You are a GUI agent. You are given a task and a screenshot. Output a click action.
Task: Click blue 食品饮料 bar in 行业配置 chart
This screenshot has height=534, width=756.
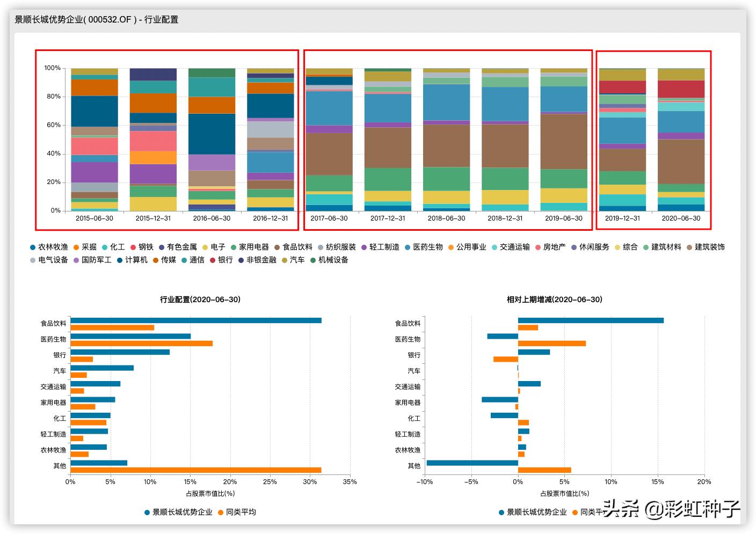tap(196, 320)
